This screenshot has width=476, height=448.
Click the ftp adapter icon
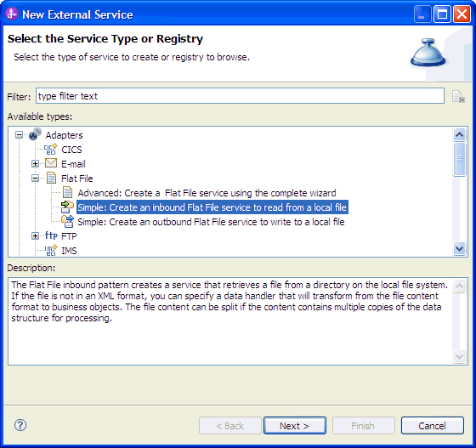(51, 235)
